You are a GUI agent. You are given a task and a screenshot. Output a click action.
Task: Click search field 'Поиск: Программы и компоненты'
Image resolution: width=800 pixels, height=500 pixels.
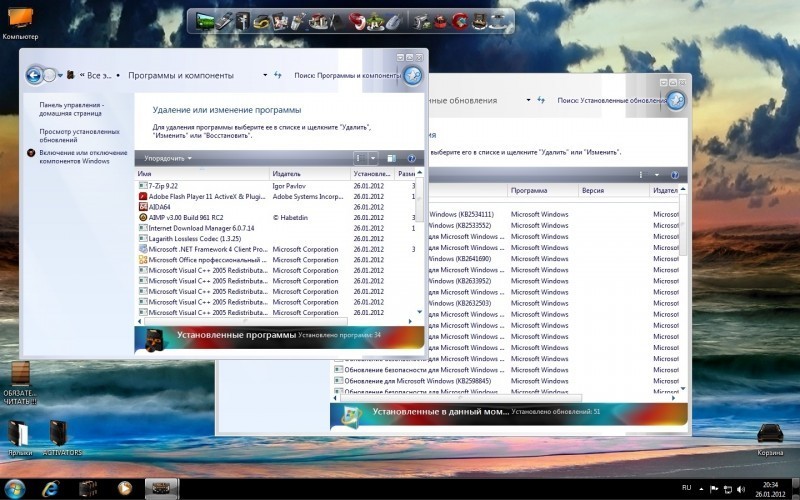click(347, 76)
